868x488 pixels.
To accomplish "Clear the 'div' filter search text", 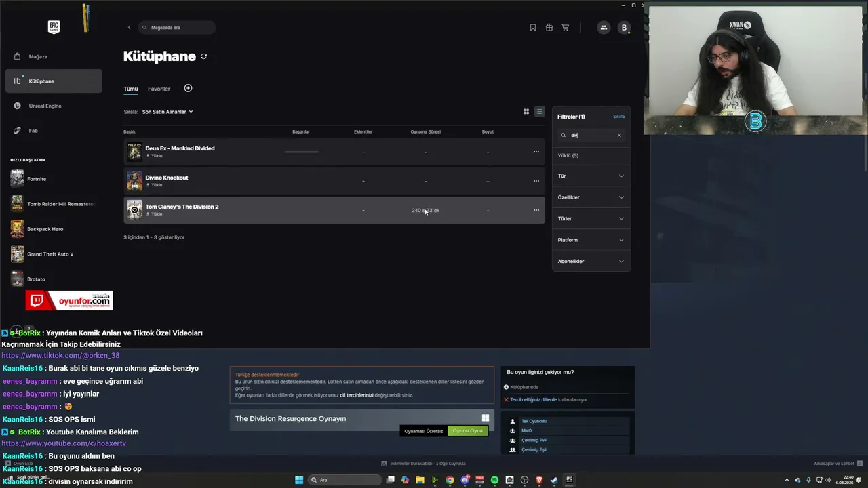I will click(x=619, y=136).
